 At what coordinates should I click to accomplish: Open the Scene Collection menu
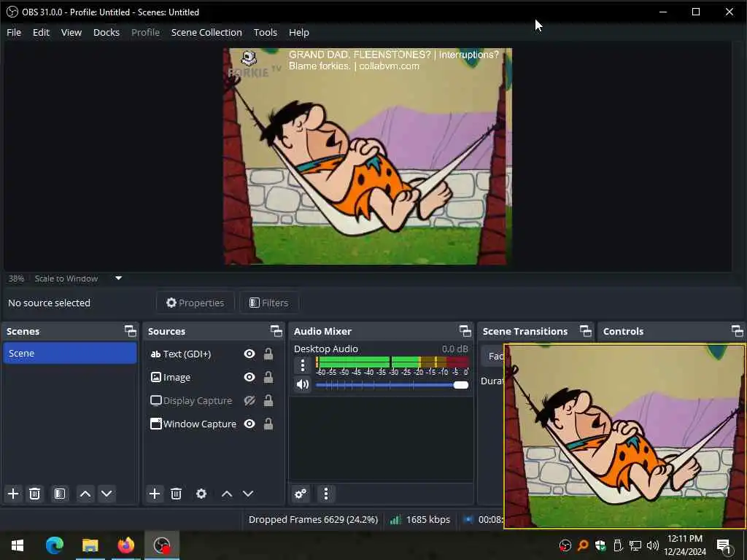click(x=206, y=32)
